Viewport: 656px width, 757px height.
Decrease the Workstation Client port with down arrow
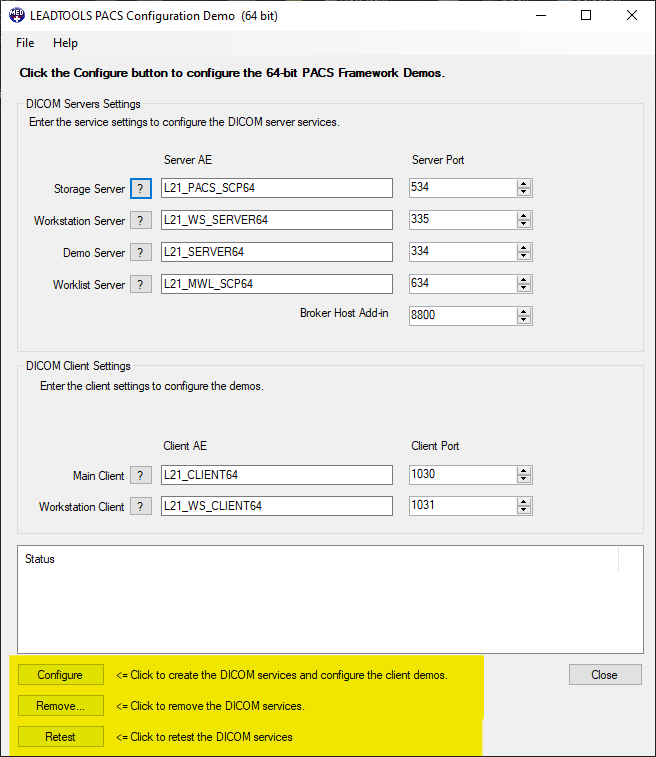pyautogui.click(x=524, y=510)
